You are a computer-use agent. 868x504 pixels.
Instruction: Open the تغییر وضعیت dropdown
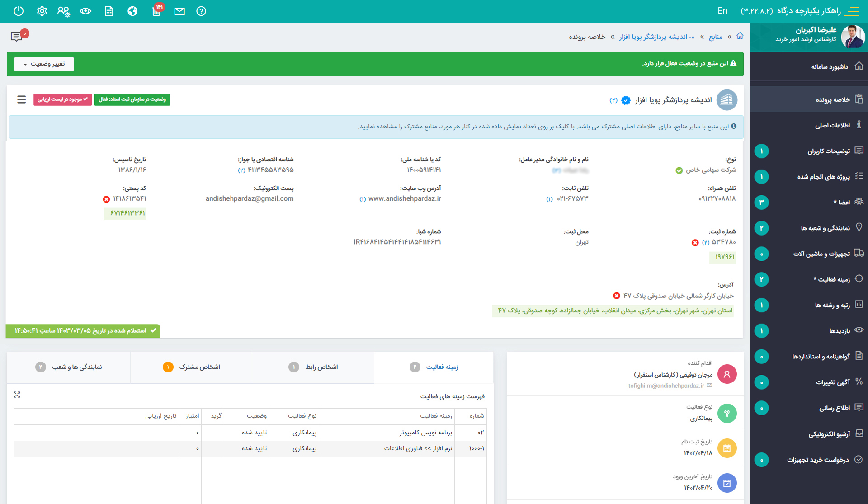(x=44, y=64)
